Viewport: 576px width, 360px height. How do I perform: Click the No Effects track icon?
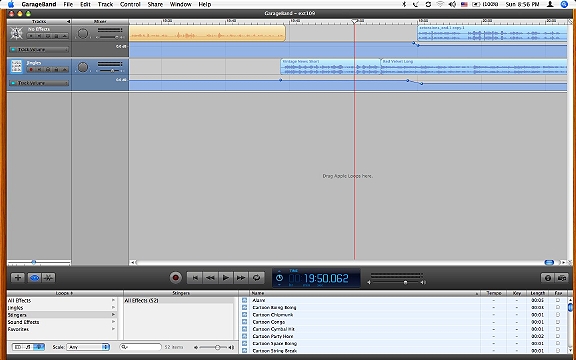point(16,33)
